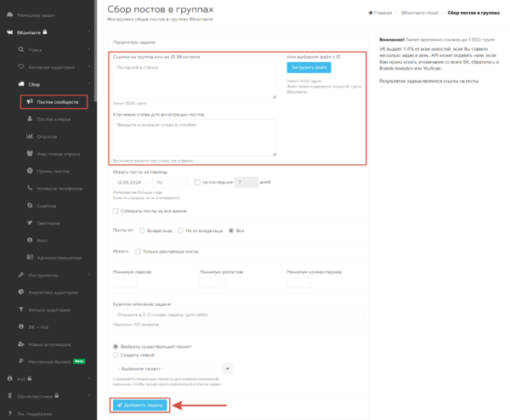Select the 'Владельца' radio button
The image size is (510, 420).
[142, 230]
